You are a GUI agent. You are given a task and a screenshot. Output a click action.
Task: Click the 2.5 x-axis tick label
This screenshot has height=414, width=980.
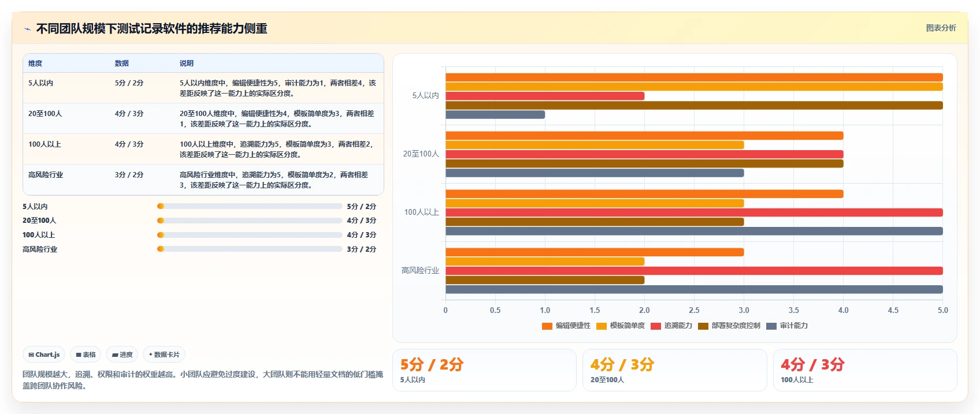point(694,311)
